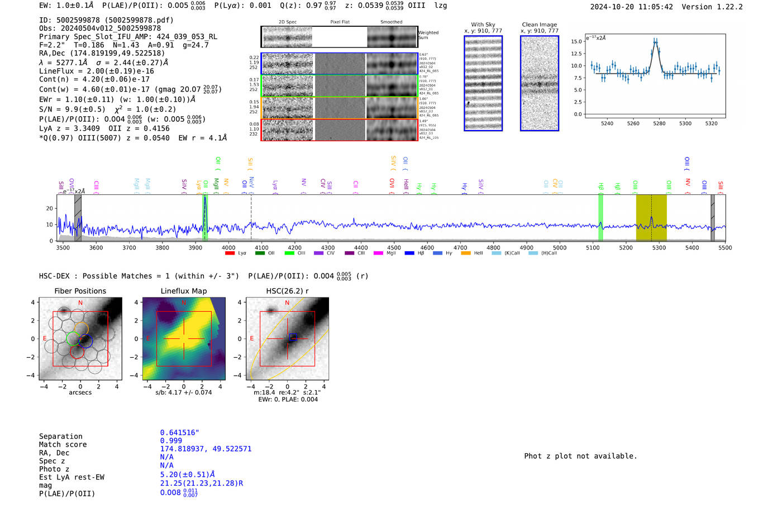Open the Fiber Positions image
The image size is (782, 532).
coord(80,338)
